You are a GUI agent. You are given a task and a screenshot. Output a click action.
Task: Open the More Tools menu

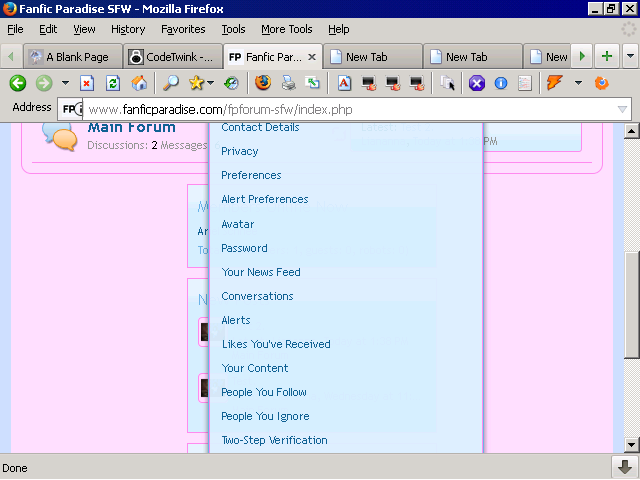tap(287, 29)
